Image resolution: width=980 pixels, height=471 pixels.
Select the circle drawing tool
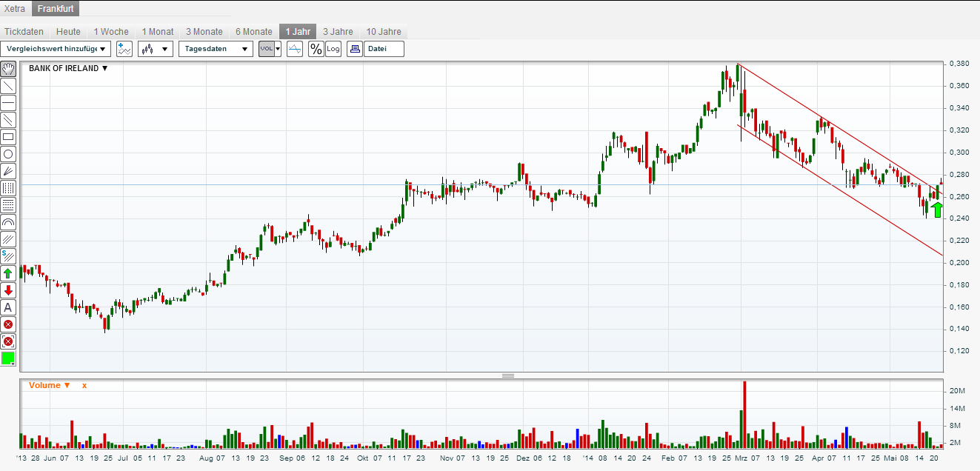(8, 154)
